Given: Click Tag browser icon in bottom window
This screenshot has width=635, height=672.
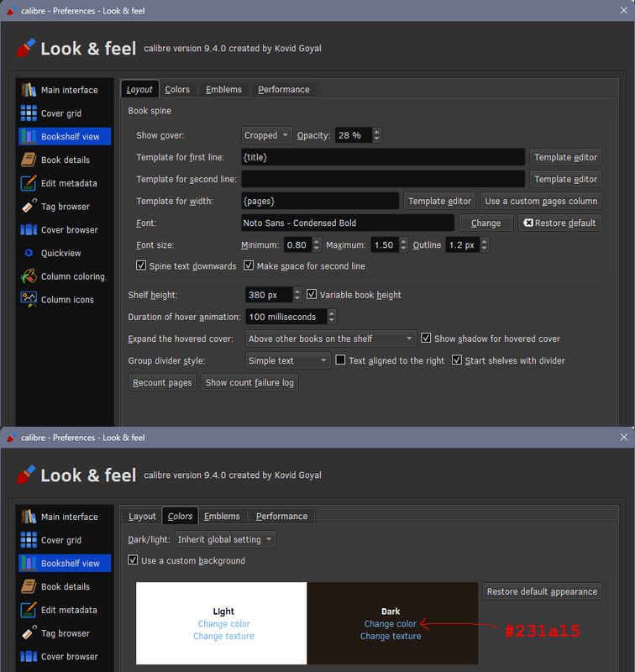Looking at the screenshot, I should click(x=29, y=633).
